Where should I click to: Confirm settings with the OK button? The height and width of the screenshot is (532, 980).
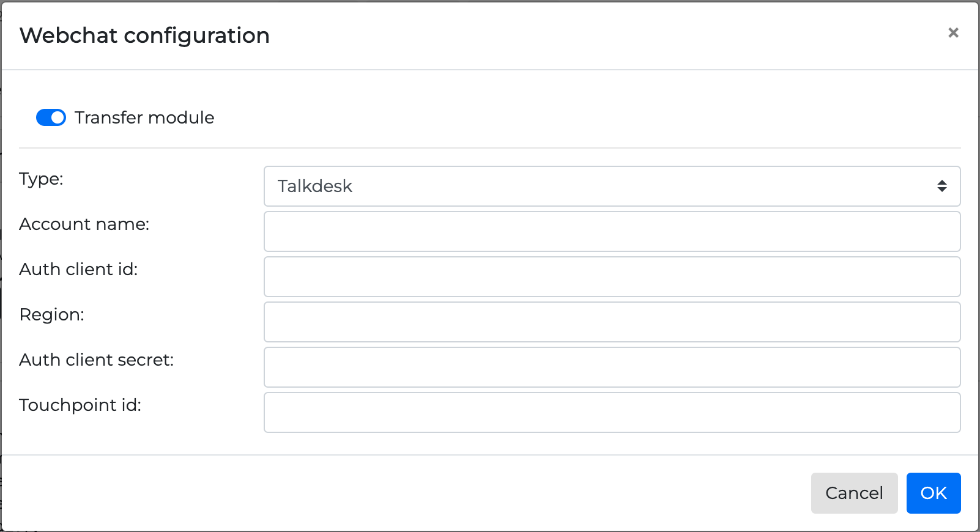click(933, 493)
